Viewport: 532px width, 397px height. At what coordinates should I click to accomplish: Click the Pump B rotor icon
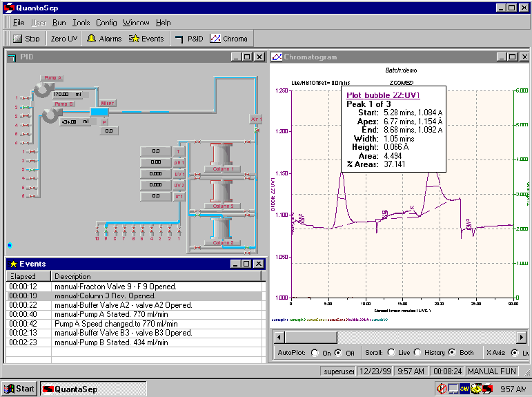pyautogui.click(x=50, y=115)
